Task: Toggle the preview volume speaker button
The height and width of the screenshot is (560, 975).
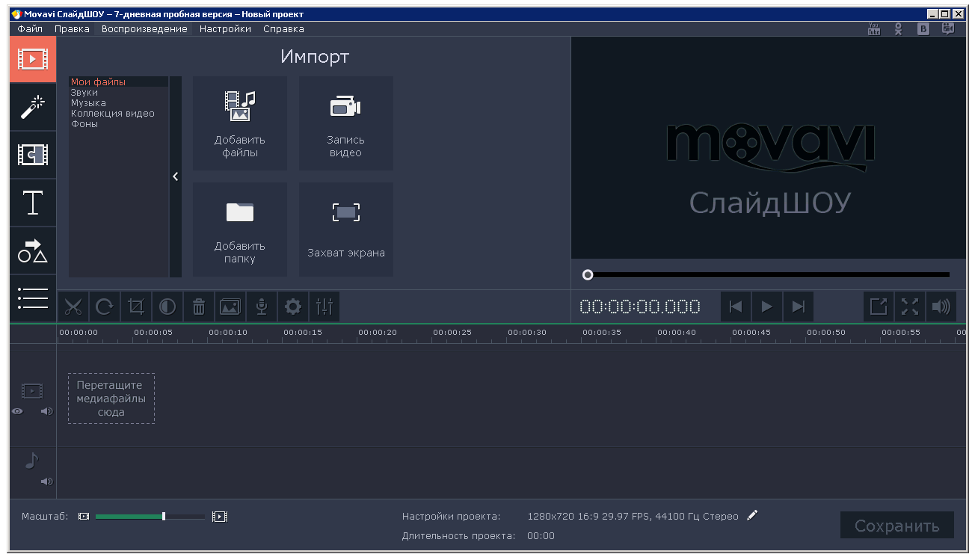Action: pyautogui.click(x=941, y=307)
